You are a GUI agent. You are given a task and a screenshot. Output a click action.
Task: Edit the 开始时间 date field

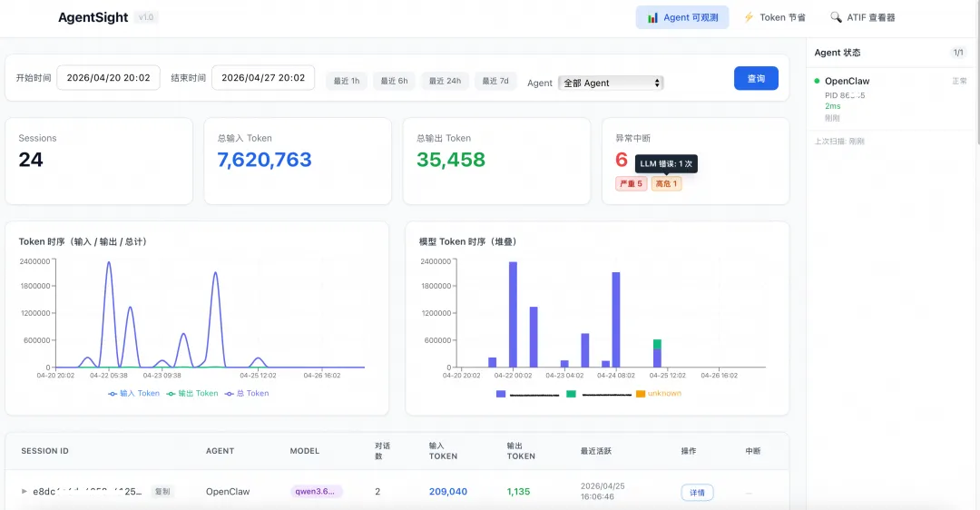(108, 77)
